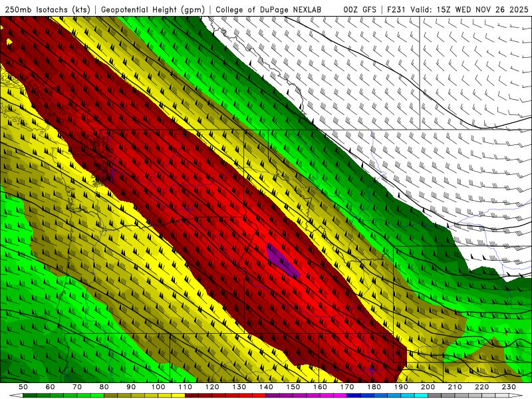Click the bright yellow legend swatch beneath 110
Image resolution: width=532 pixels, height=399 pixels.
pos(178,396)
